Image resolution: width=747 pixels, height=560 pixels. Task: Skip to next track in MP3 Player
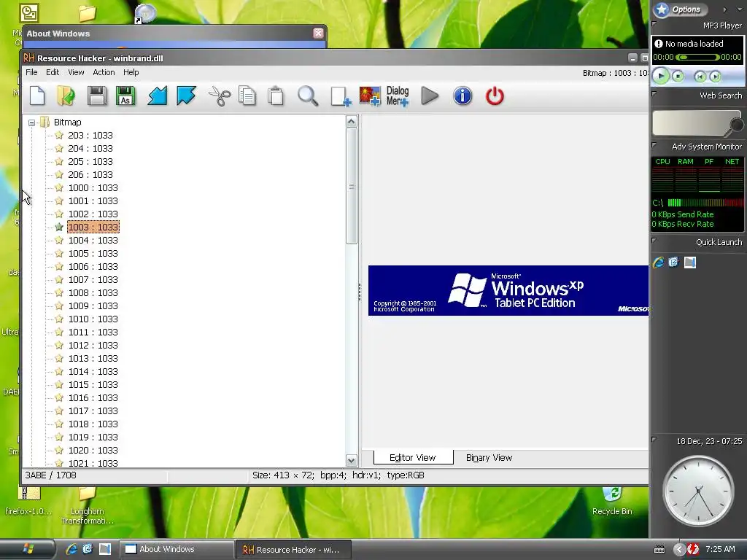715,76
